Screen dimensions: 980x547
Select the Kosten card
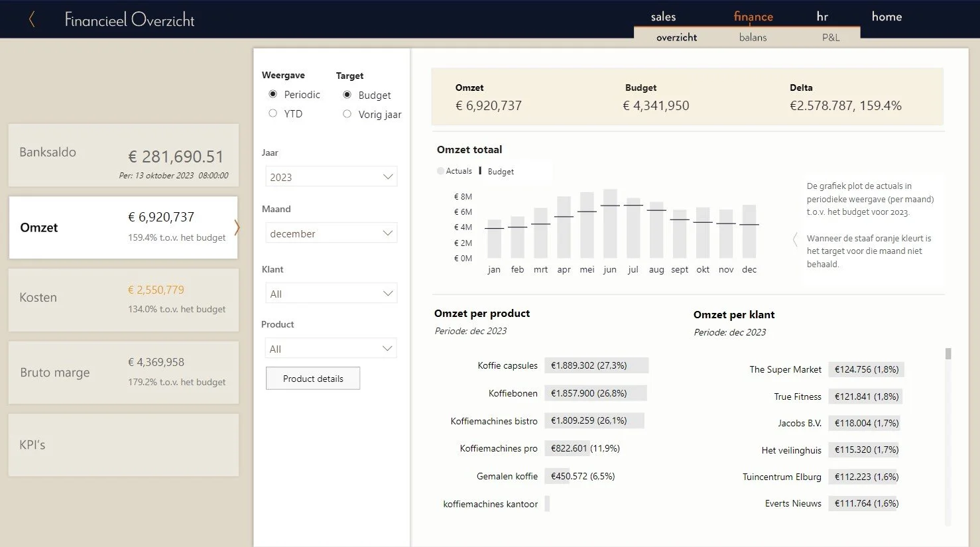[123, 300]
